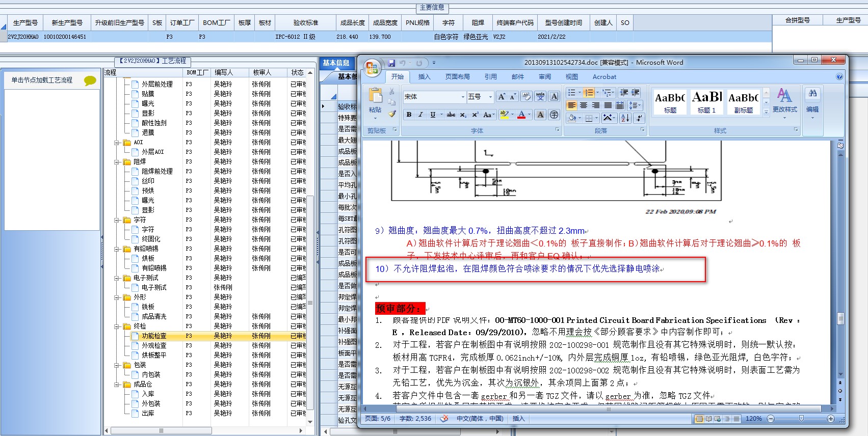Apply subscript formatting

(463, 115)
